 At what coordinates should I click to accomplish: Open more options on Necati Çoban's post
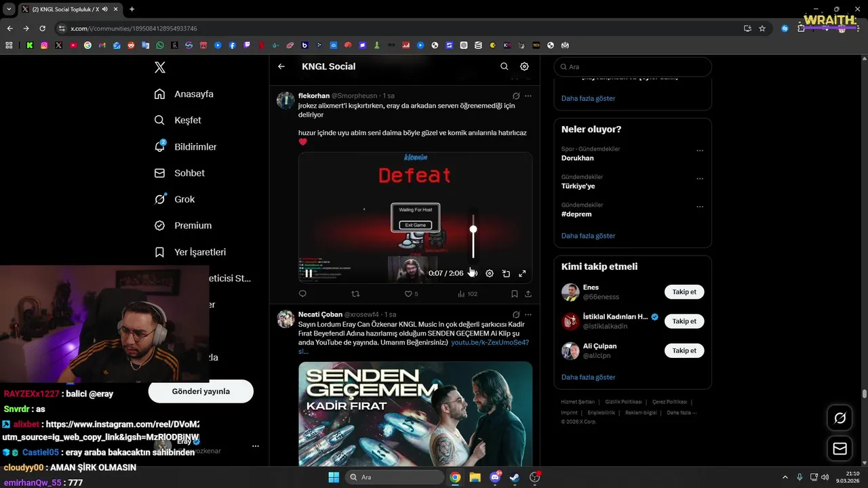click(528, 314)
